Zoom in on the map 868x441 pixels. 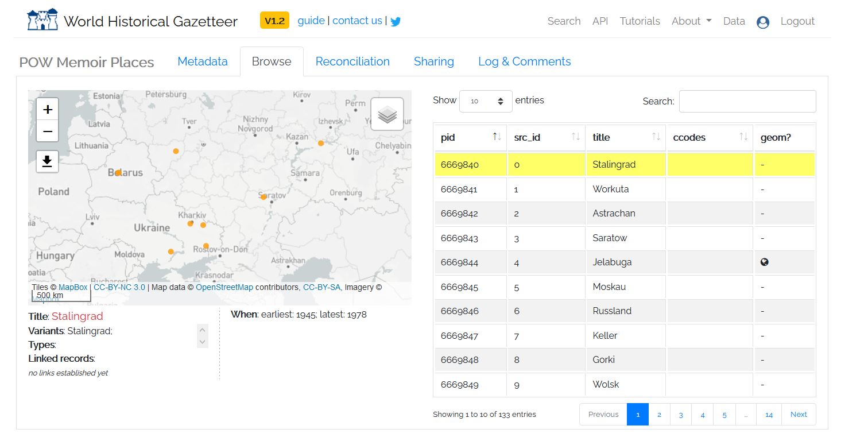pos(48,109)
